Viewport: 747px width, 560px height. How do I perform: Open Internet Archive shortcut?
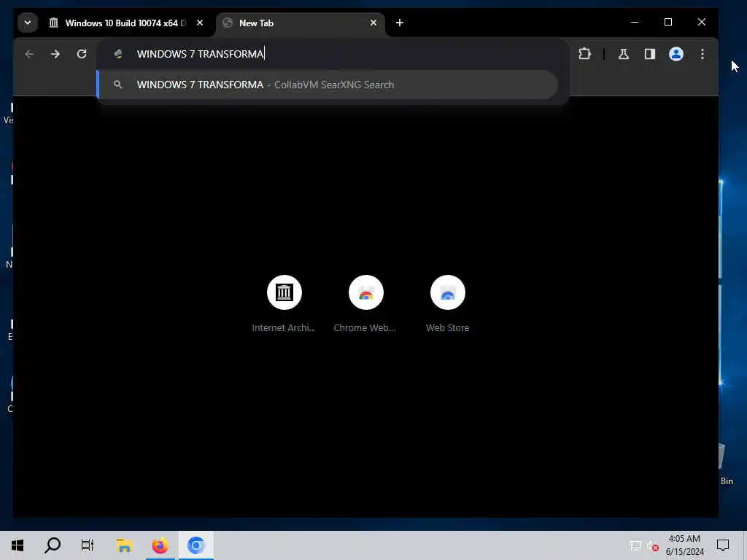pyautogui.click(x=285, y=292)
